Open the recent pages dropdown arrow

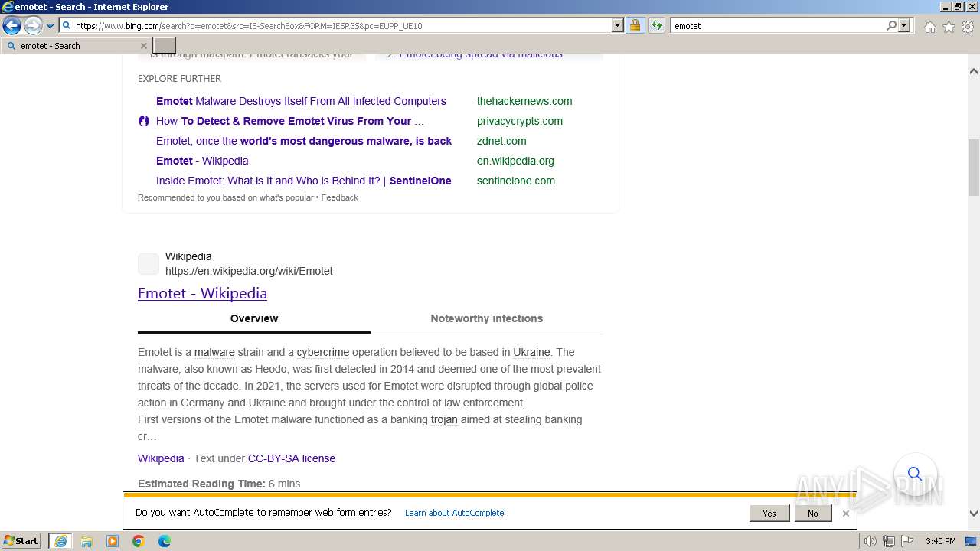tap(51, 26)
